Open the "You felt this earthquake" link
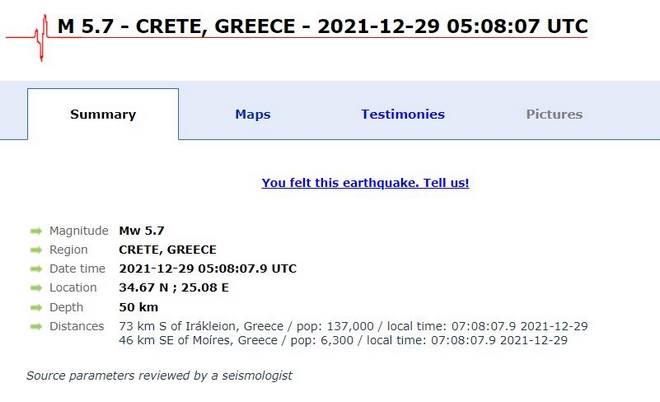Viewport: 660px width, 402px height. pos(365,183)
